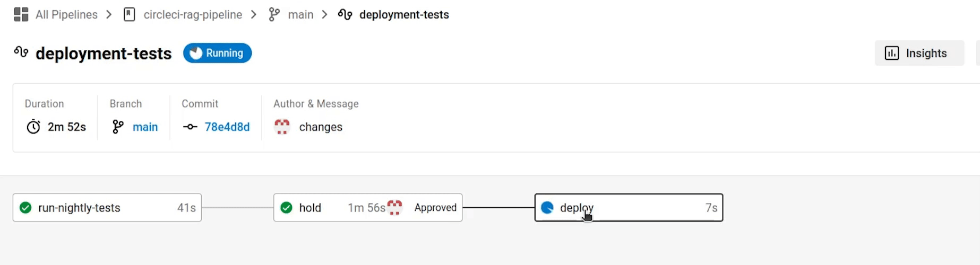Screen dimensions: 980x265
Task: Click the 2m 52s duration value
Action: (67, 127)
